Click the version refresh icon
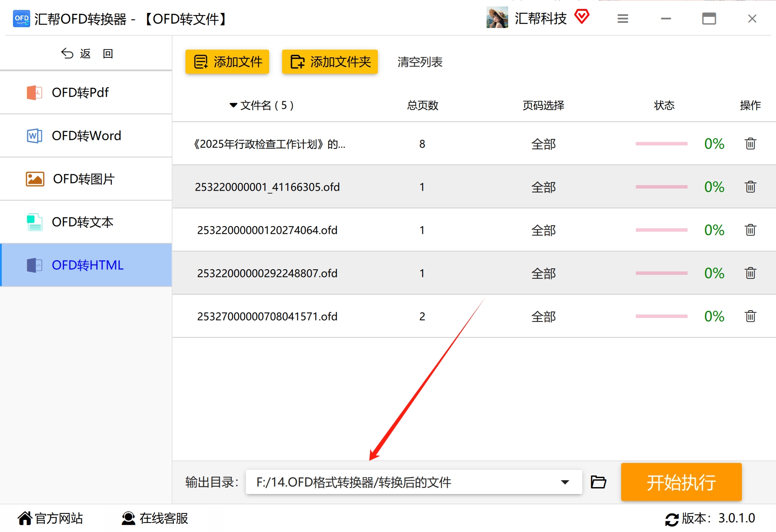 (672, 519)
